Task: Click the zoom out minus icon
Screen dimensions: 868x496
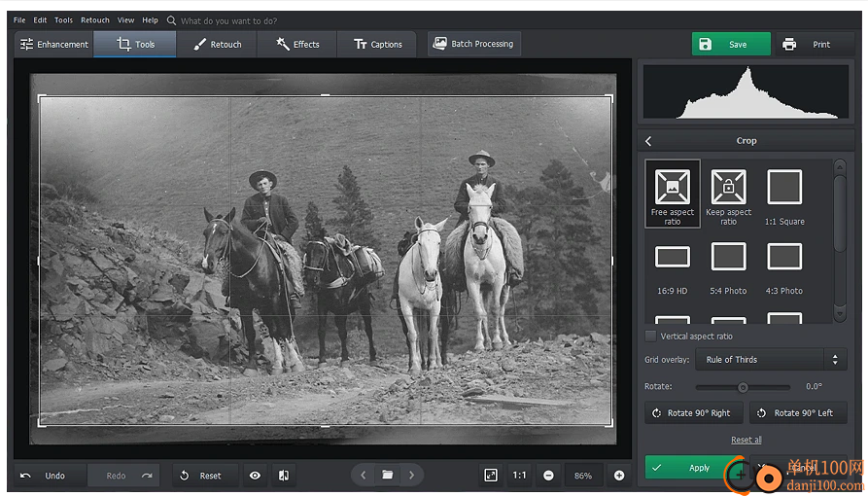Action: pyautogui.click(x=548, y=476)
